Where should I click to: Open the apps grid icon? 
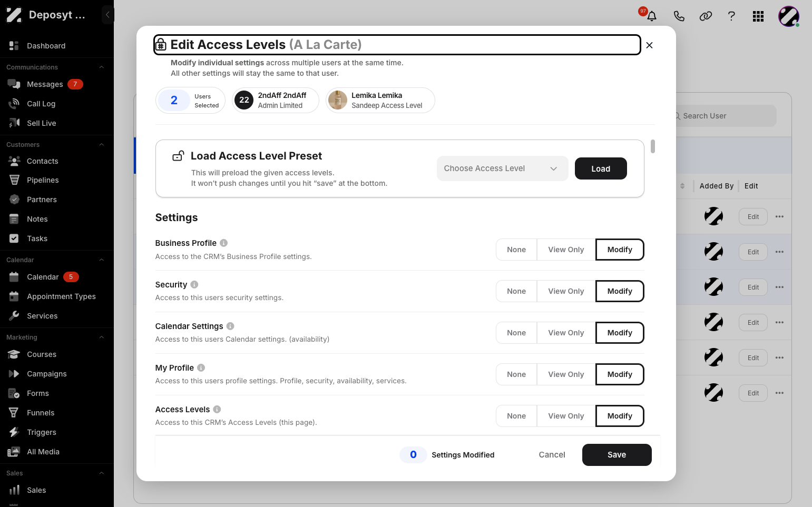coord(758,16)
